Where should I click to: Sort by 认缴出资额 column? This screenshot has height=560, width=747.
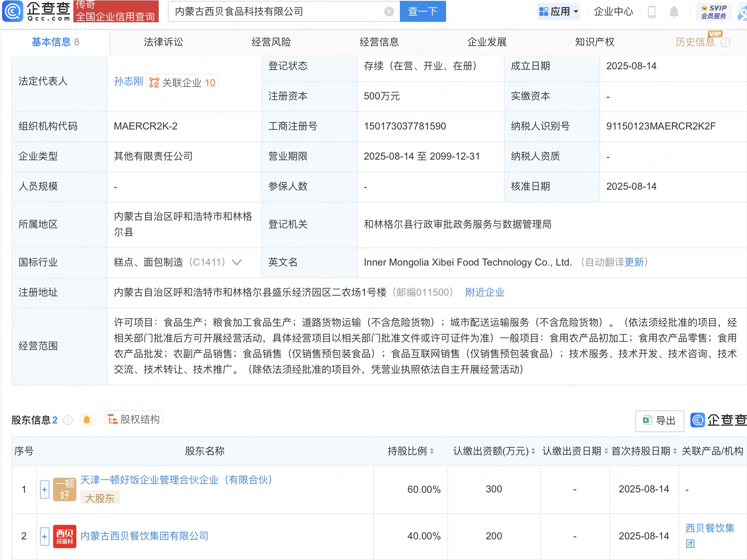click(x=533, y=451)
